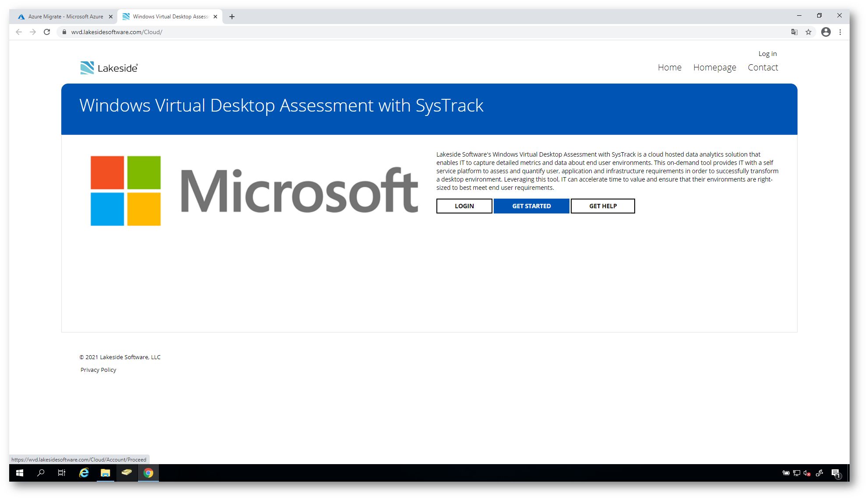Open the Homepage navigation link
868x500 pixels.
tap(715, 67)
